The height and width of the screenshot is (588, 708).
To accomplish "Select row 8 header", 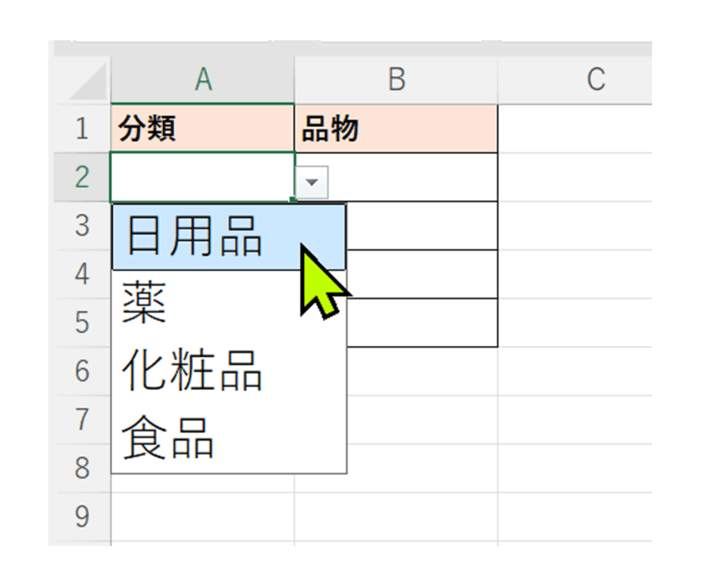I will click(x=82, y=468).
